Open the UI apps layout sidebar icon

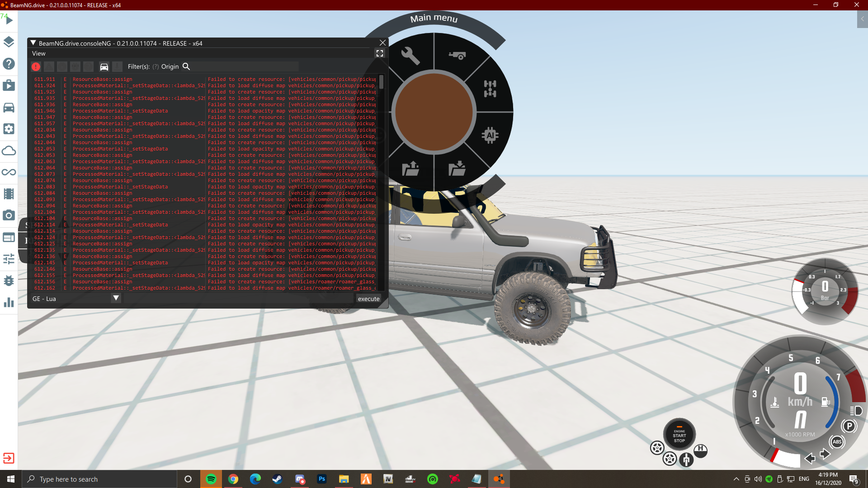coord(9,237)
